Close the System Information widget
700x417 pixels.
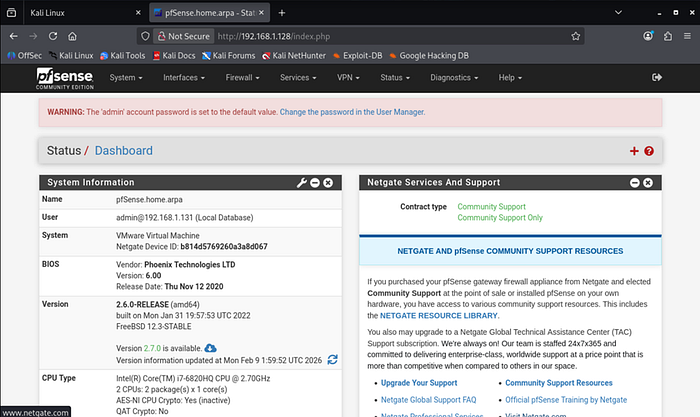click(x=328, y=183)
